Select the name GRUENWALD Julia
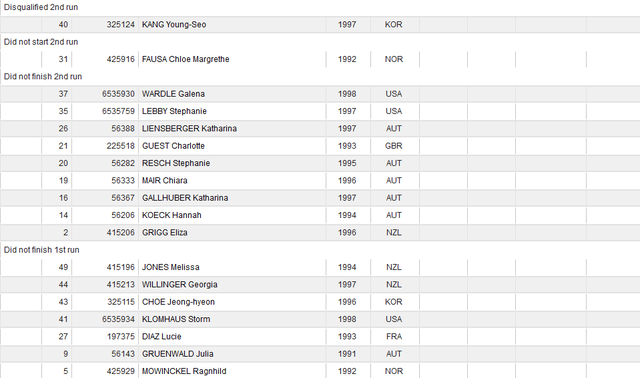The width and height of the screenshot is (640, 378). point(178,354)
